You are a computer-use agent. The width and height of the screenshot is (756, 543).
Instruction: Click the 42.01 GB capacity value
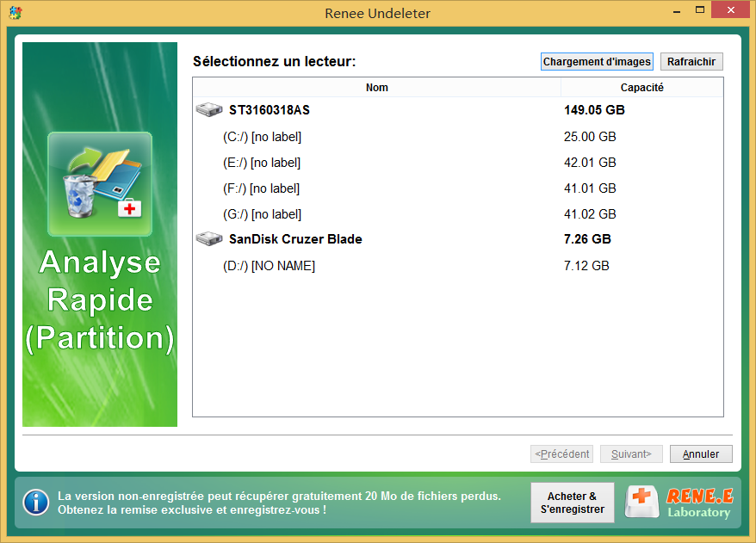pos(590,163)
